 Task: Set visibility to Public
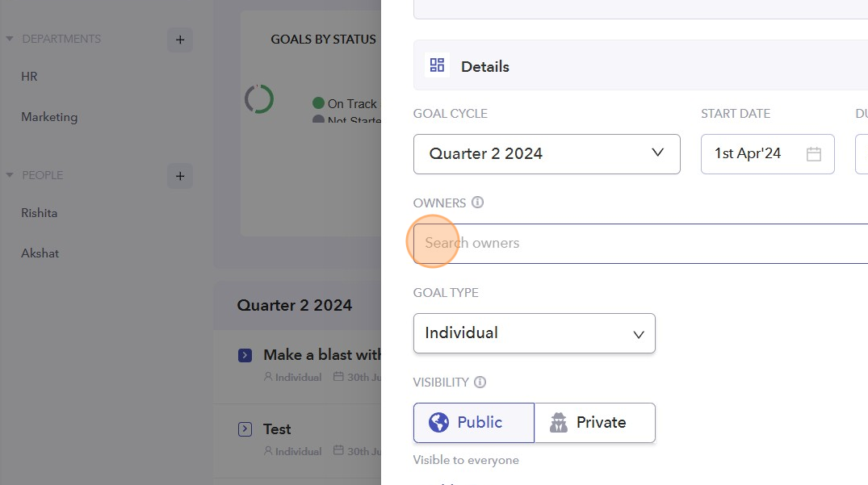coord(473,423)
